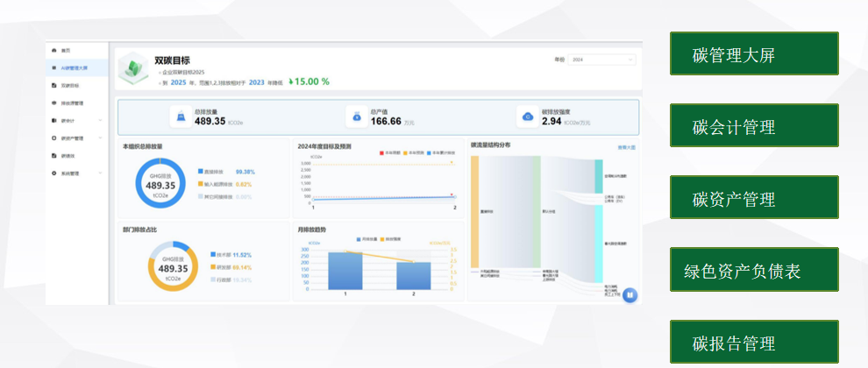Click the blue floating round button
The width and height of the screenshot is (868, 368).
[x=630, y=295]
